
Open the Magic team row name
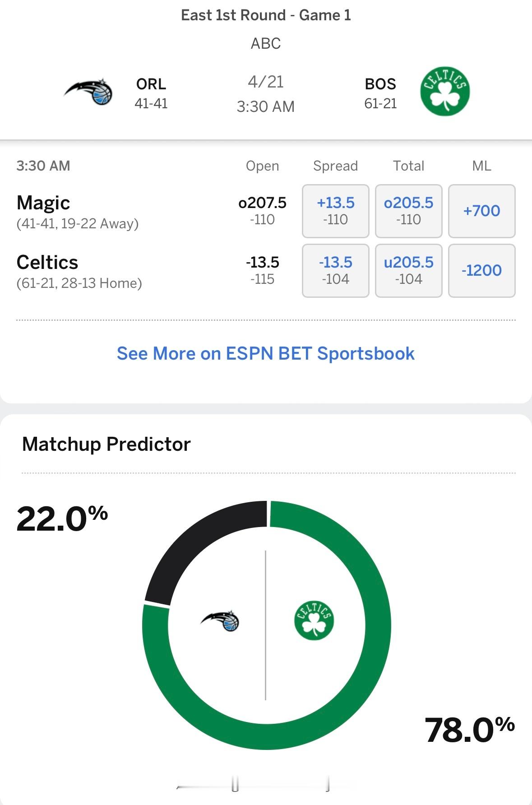(x=43, y=203)
